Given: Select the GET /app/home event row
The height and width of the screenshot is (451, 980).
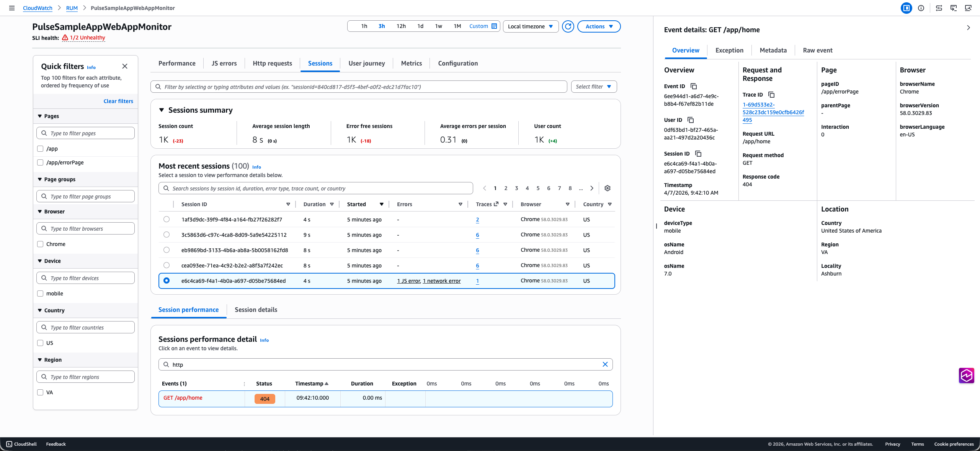Looking at the screenshot, I should pos(385,399).
